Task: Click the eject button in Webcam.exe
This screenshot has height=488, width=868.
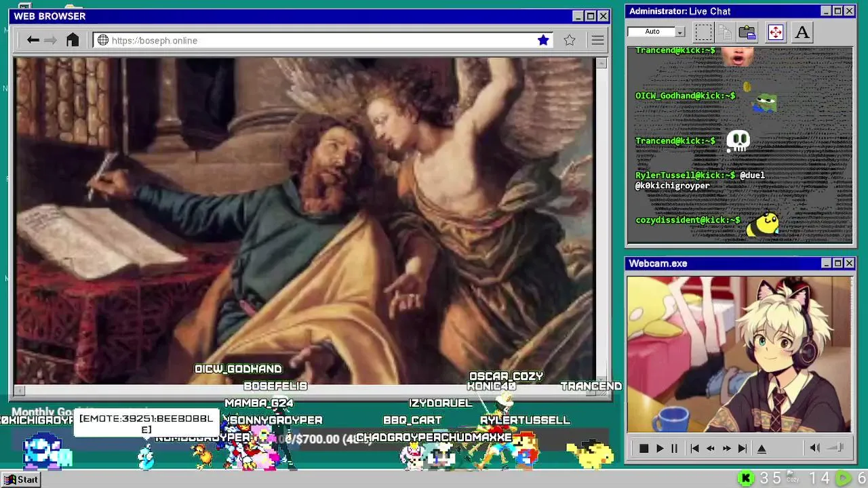Action: [762, 448]
